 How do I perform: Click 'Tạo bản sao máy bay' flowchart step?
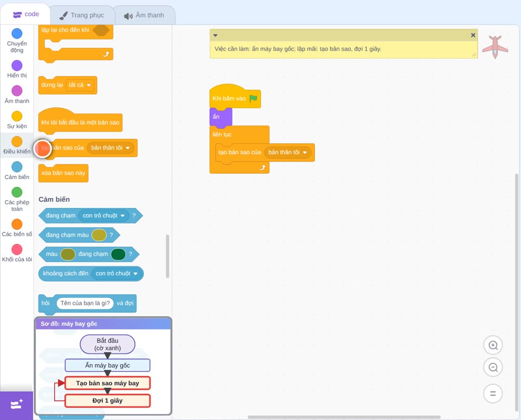point(107,383)
